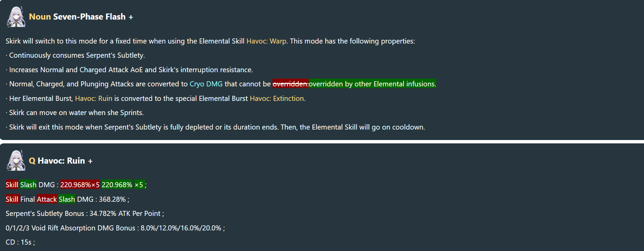
Task: Open the Havoc: Ruin link in description
Action: click(93, 99)
